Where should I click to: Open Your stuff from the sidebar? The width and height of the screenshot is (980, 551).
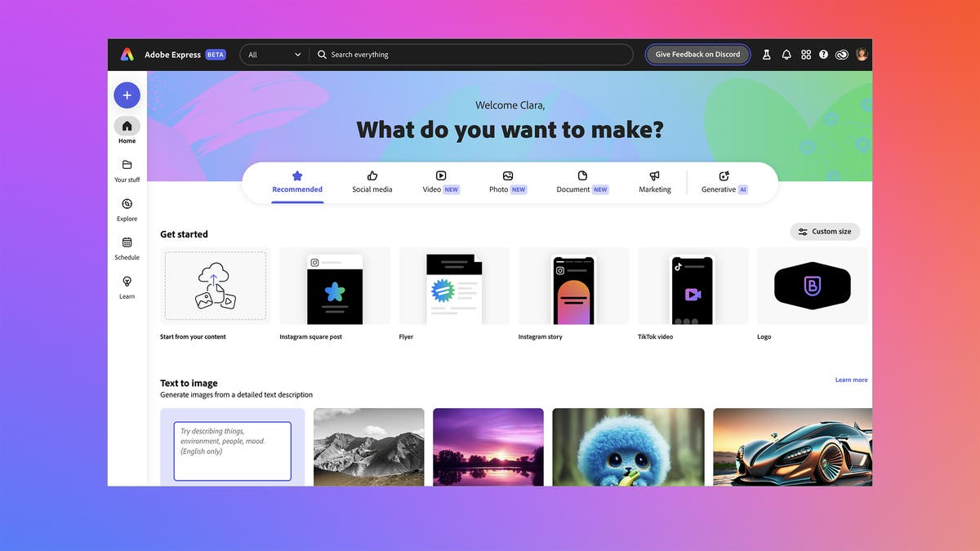[x=127, y=169]
